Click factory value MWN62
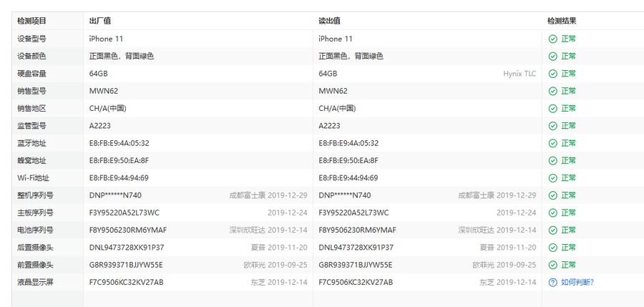The image size is (644, 307). [104, 91]
